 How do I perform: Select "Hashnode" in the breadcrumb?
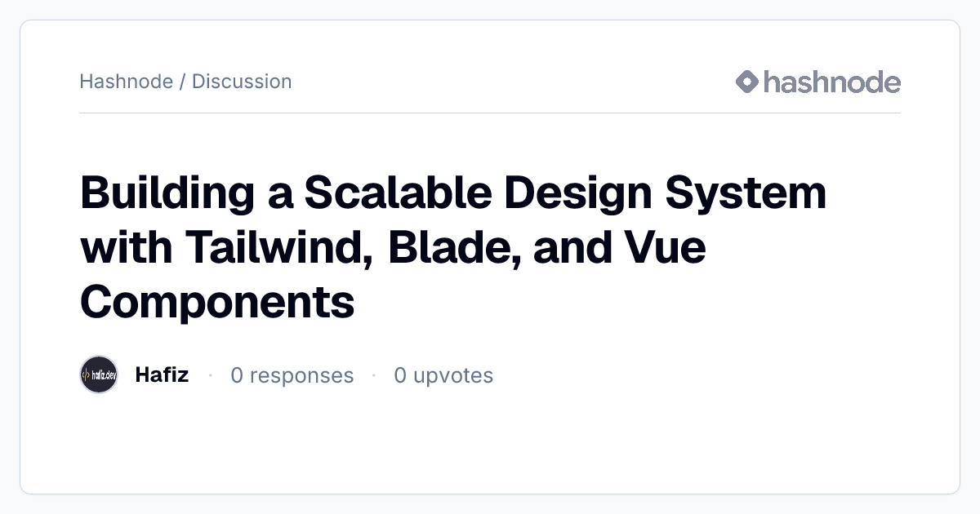(127, 82)
